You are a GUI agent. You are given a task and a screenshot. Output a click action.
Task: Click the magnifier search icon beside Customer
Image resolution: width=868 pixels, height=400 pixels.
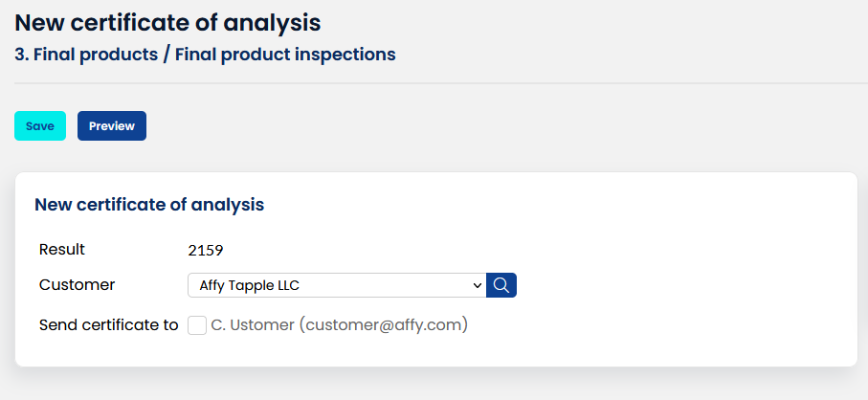point(501,285)
